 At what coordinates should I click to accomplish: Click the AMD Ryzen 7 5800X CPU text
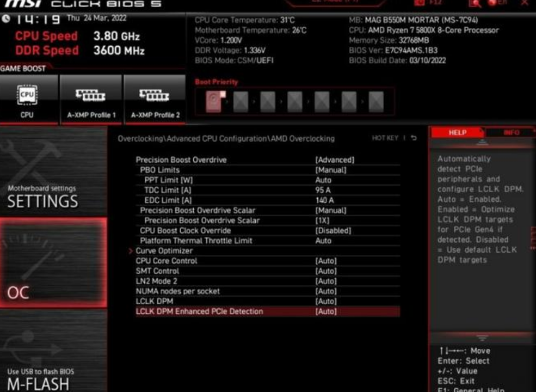423,30
